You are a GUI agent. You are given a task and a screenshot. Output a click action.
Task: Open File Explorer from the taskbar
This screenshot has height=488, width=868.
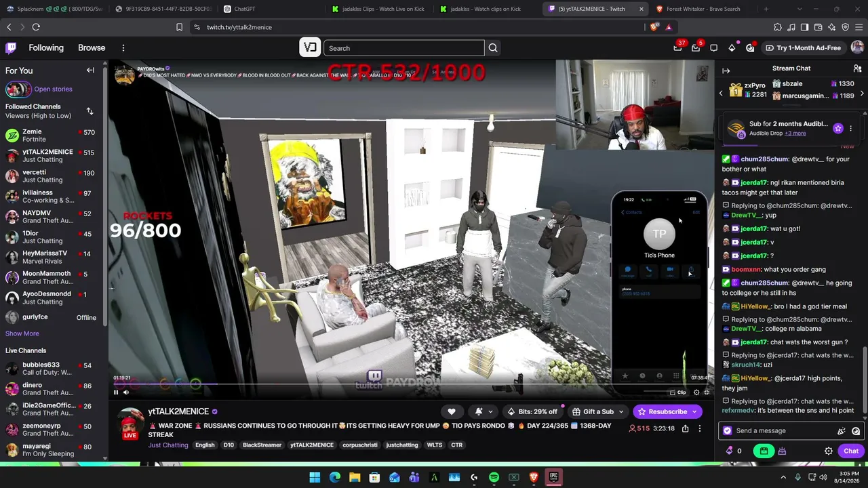(x=355, y=477)
